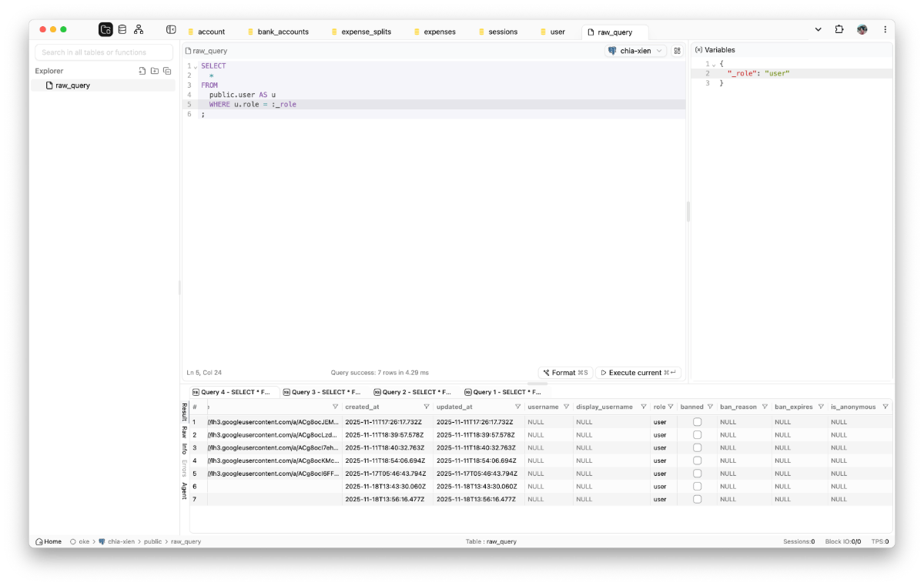Screen dimensions: 924x586
Task: Click the profile avatar in the top right
Action: (862, 28)
